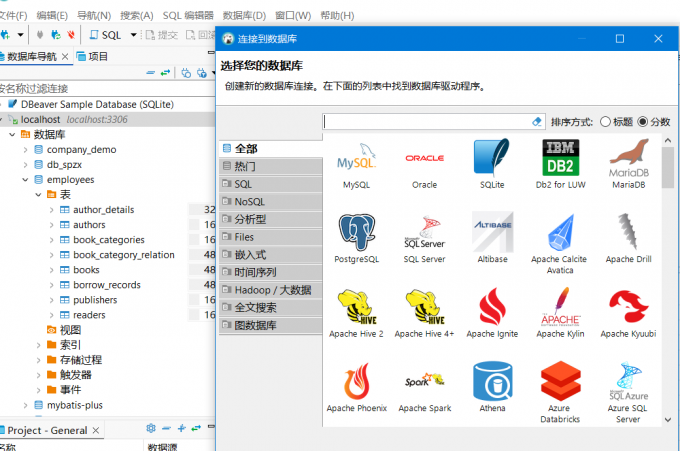Collapse the 表 tables folder

click(38, 195)
